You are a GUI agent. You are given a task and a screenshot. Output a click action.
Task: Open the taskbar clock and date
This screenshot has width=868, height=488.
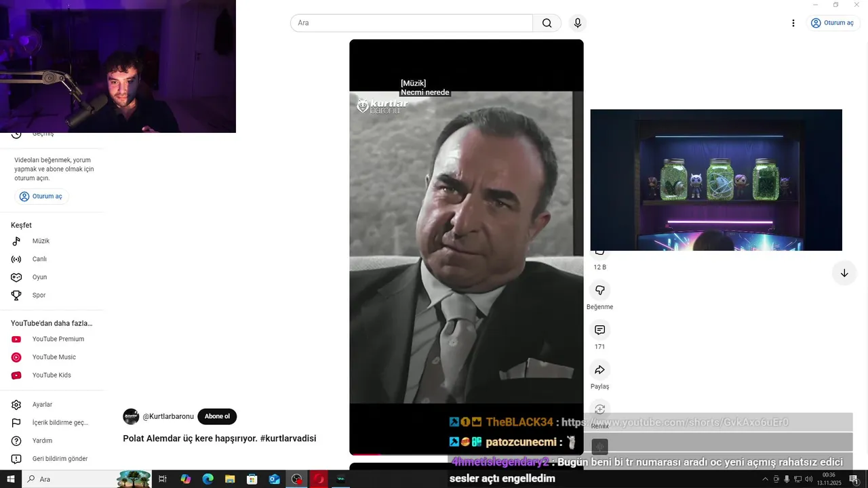829,479
